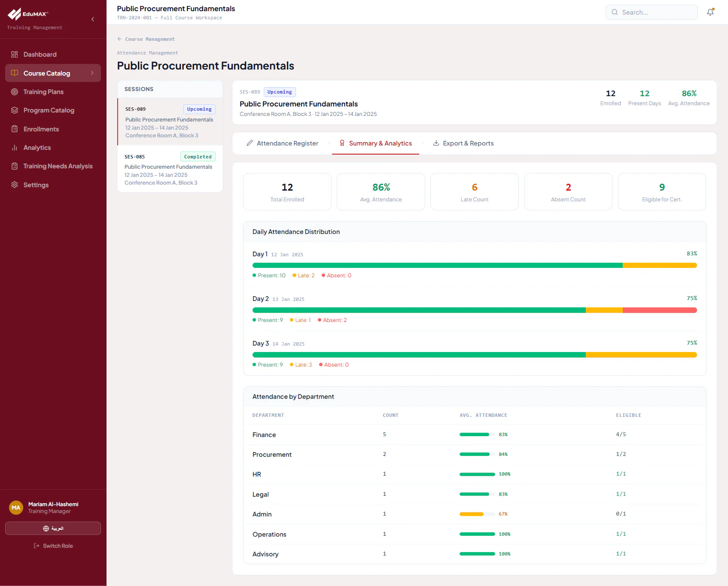Image resolution: width=728 pixels, height=586 pixels.
Task: Select the Admin department row
Action: pyautogui.click(x=475, y=514)
